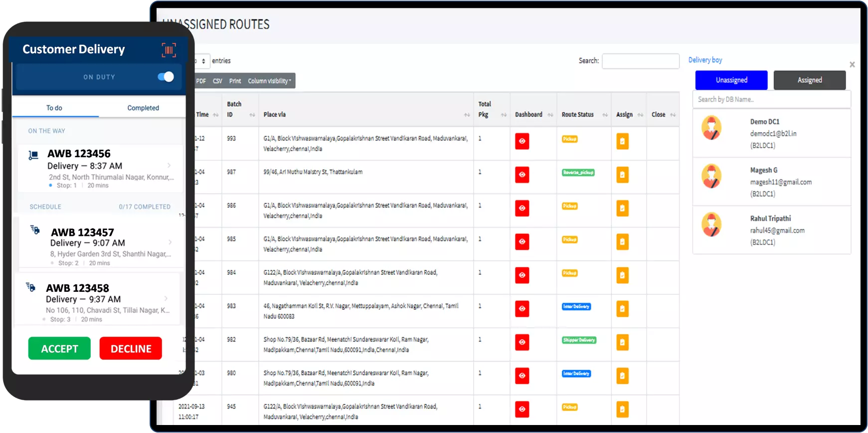Open dashboard eye icon for batch 993
Screen dimensions: 868x433
[x=522, y=141]
